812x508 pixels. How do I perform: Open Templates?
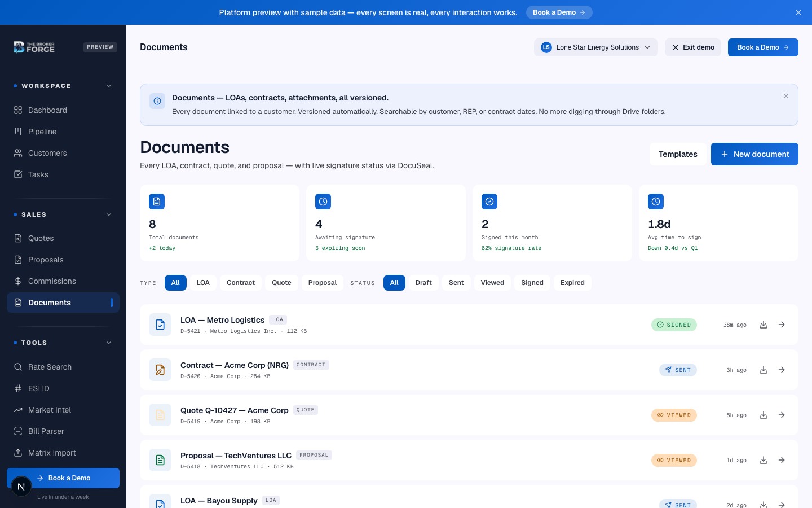coord(678,154)
